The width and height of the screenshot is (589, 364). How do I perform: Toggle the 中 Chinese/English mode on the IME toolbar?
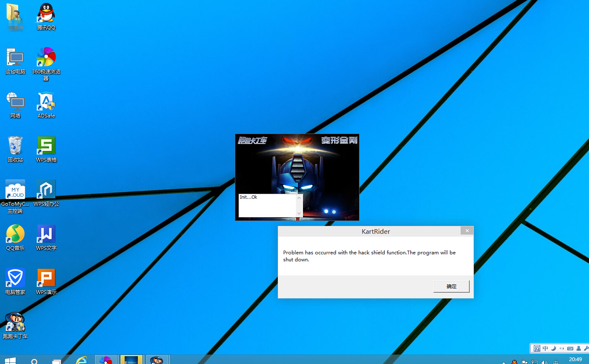click(x=545, y=348)
